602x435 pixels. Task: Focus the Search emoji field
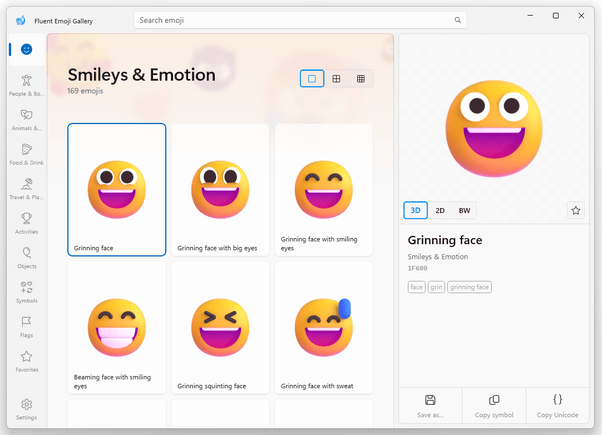(x=300, y=20)
